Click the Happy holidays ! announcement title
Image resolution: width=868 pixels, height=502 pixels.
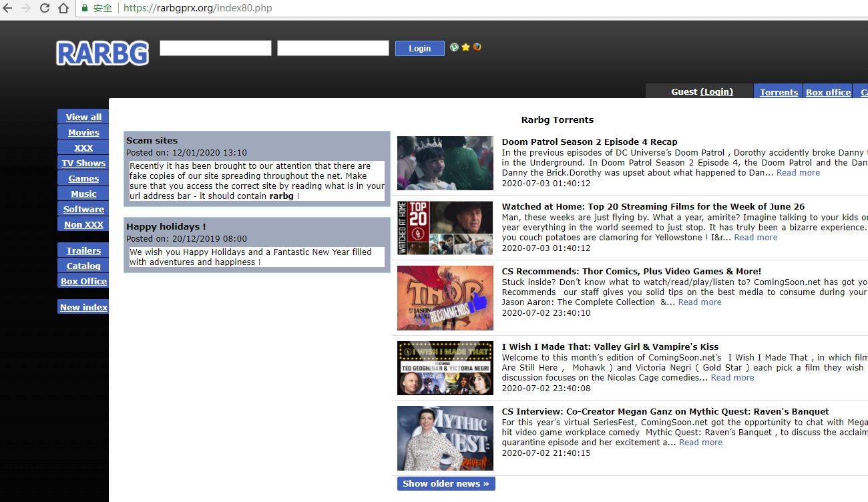tap(166, 226)
